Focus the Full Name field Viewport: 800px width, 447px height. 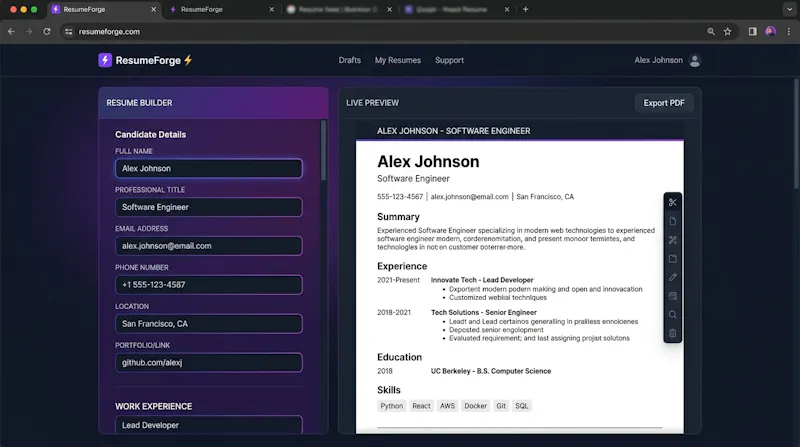[209, 168]
